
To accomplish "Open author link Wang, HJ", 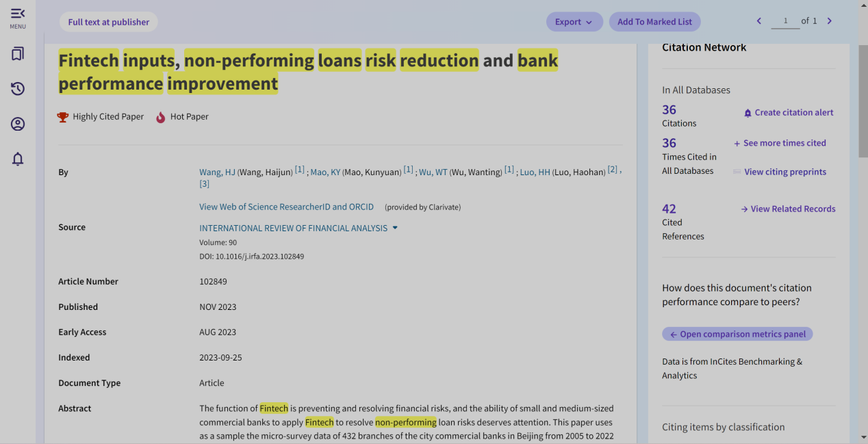I will 217,172.
